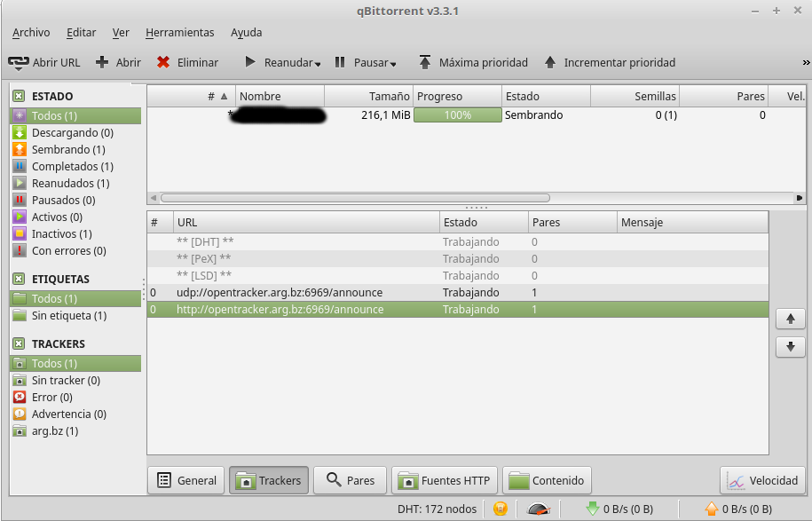Collapse the ESTADO section checkbox
Image resolution: width=812 pixels, height=521 pixels.
tap(18, 96)
